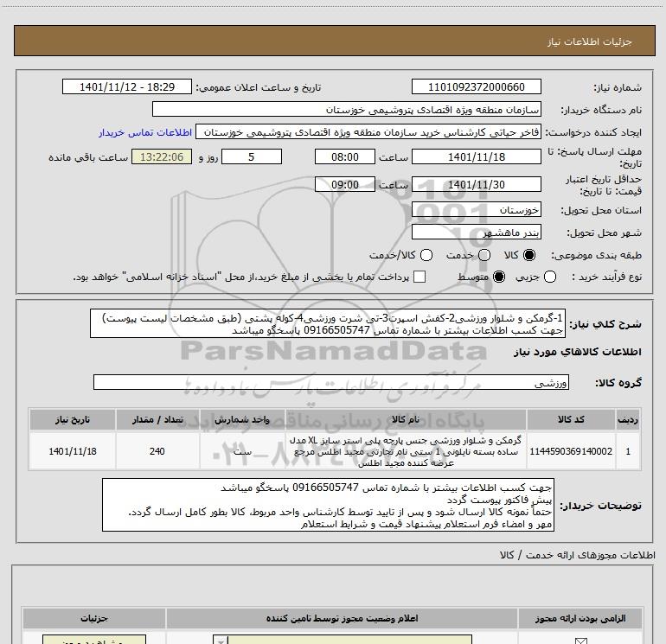The image size is (666, 644).
Task: Click the جزئیات column header
Action: coord(94,619)
